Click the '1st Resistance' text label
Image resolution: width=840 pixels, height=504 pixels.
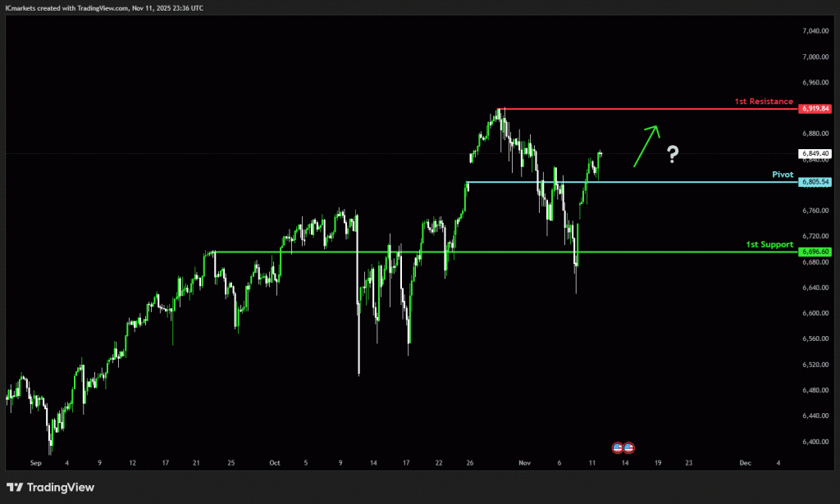pos(763,102)
